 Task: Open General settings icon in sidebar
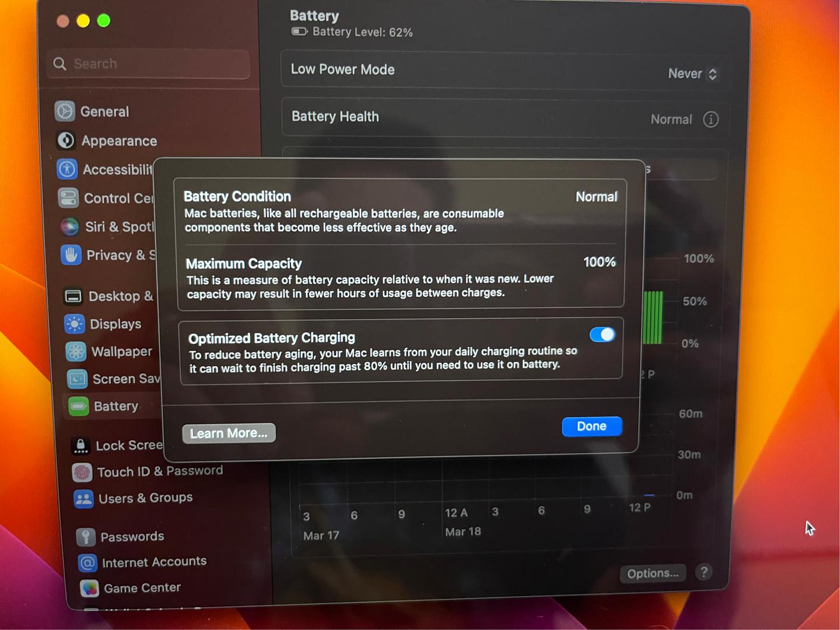65,111
